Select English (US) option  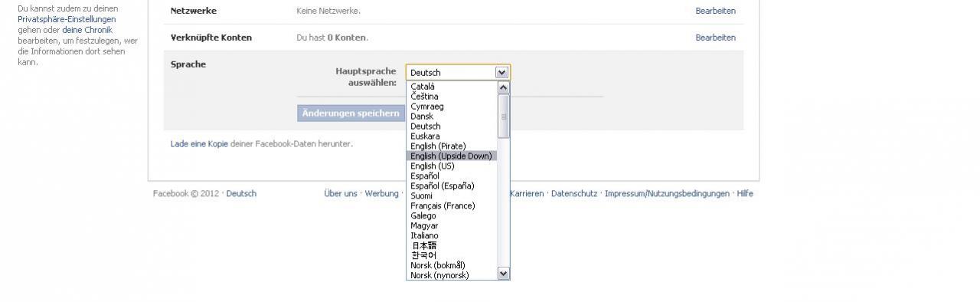(452, 166)
